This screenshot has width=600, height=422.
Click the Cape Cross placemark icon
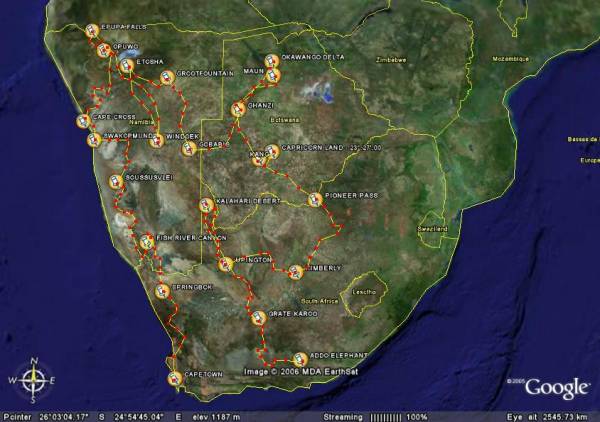pyautogui.click(x=83, y=122)
